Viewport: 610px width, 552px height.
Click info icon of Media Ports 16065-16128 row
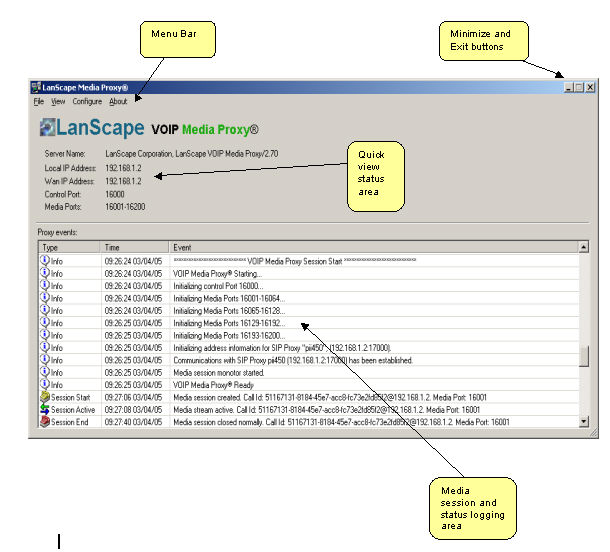tap(45, 310)
